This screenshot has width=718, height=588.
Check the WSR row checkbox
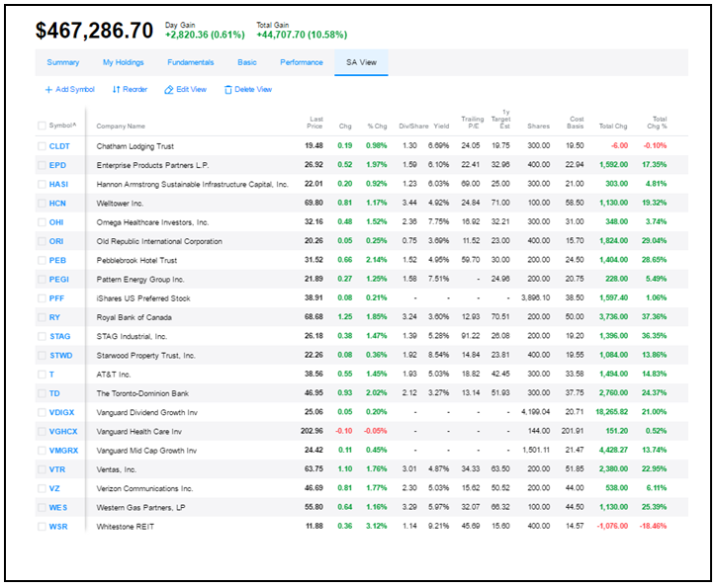pos(43,527)
